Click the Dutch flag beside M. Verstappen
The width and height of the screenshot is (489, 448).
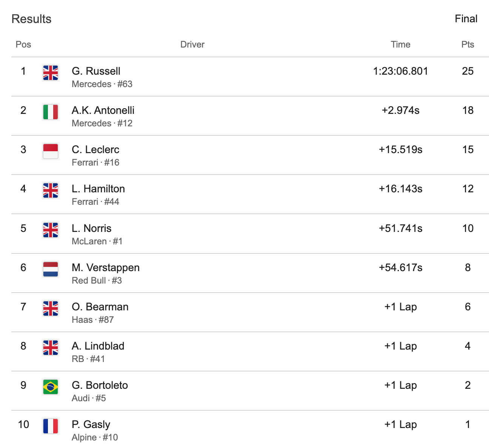(x=51, y=269)
